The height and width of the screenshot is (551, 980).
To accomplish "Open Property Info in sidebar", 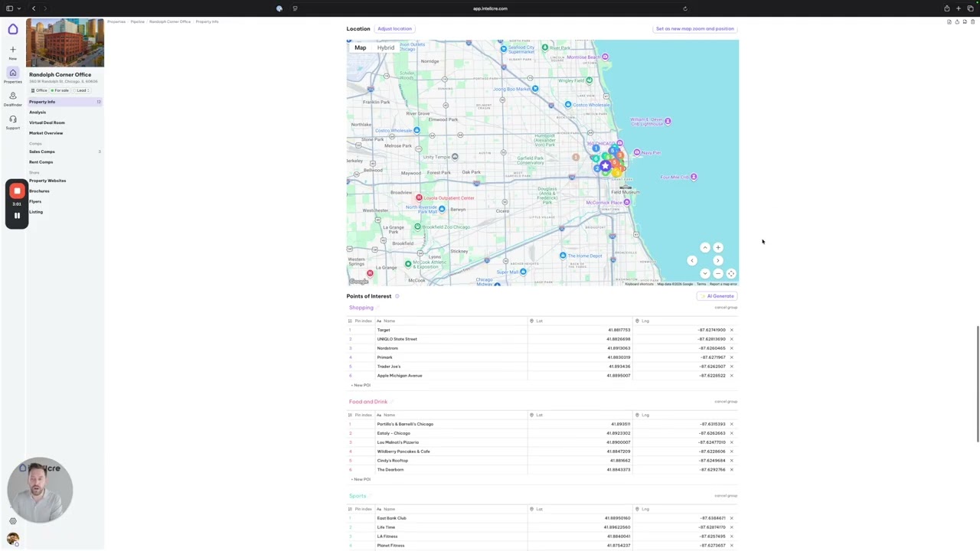I will click(x=65, y=102).
